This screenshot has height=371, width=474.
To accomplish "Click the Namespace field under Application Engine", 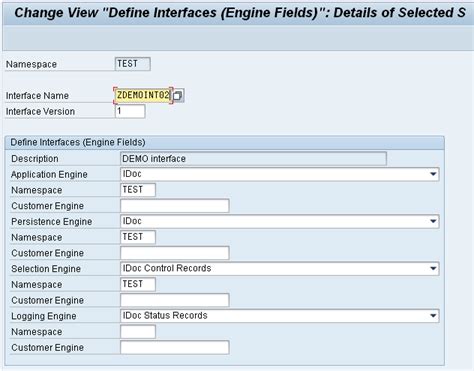I will [x=138, y=190].
